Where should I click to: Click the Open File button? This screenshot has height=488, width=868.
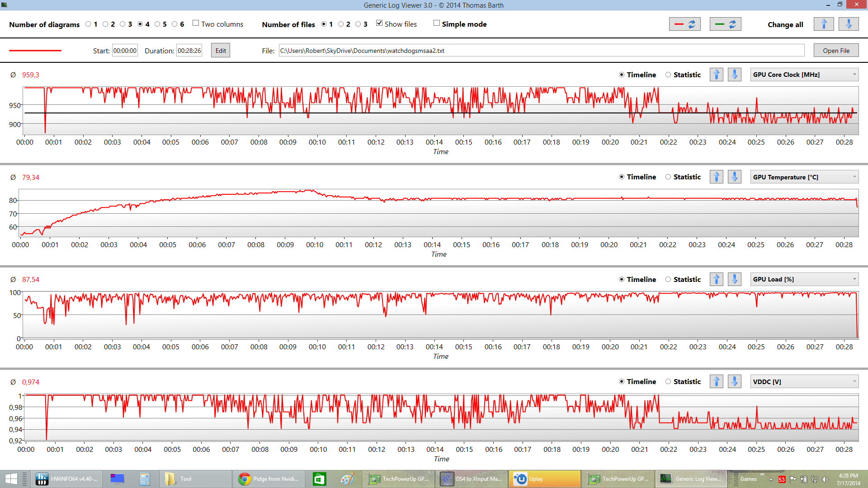pyautogui.click(x=836, y=51)
